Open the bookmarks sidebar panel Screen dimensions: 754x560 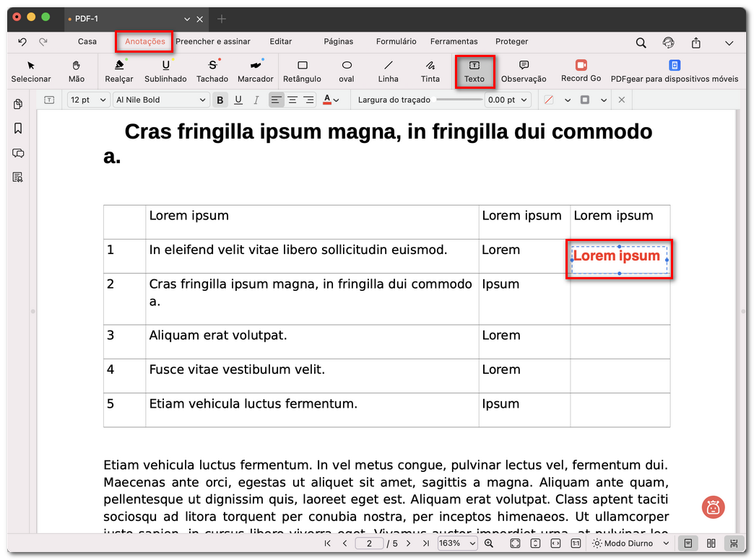click(18, 128)
